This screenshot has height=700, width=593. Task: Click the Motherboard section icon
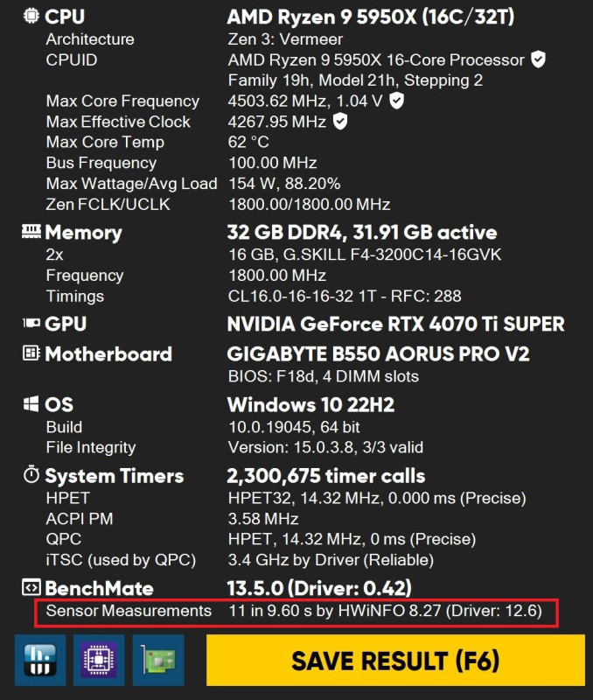coord(31,353)
